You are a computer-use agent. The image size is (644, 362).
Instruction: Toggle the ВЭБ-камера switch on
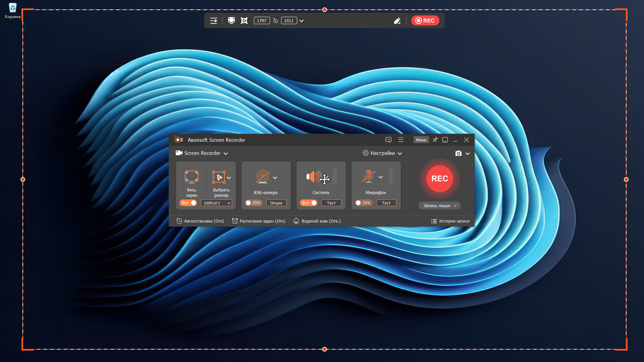[x=253, y=203]
